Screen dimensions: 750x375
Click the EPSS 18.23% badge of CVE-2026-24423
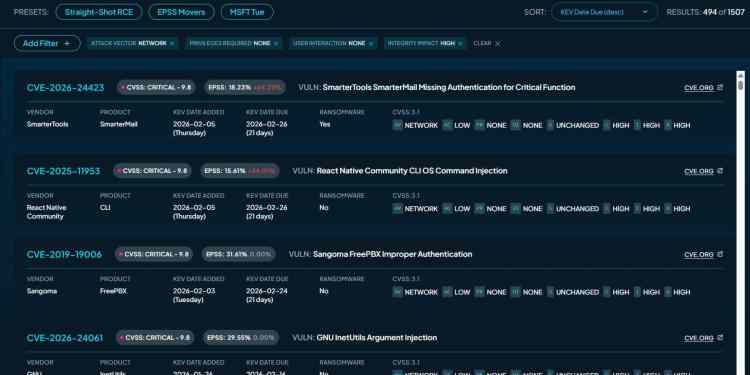tap(245, 88)
